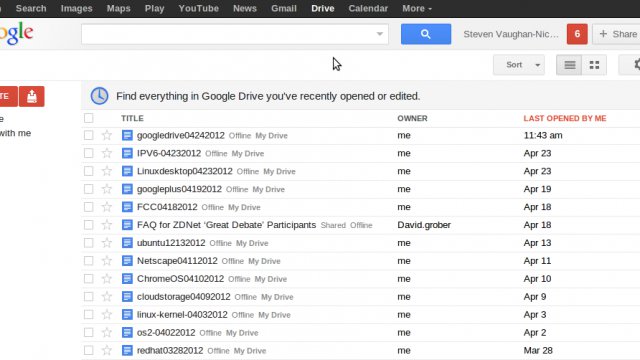Open the FAQ for ZDNet 'Great Debate' Participants document

pyautogui.click(x=227, y=225)
